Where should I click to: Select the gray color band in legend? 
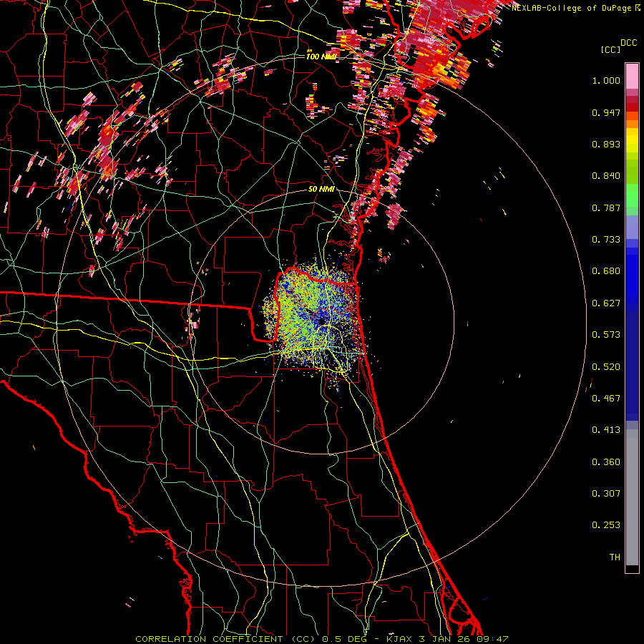pyautogui.click(x=632, y=497)
